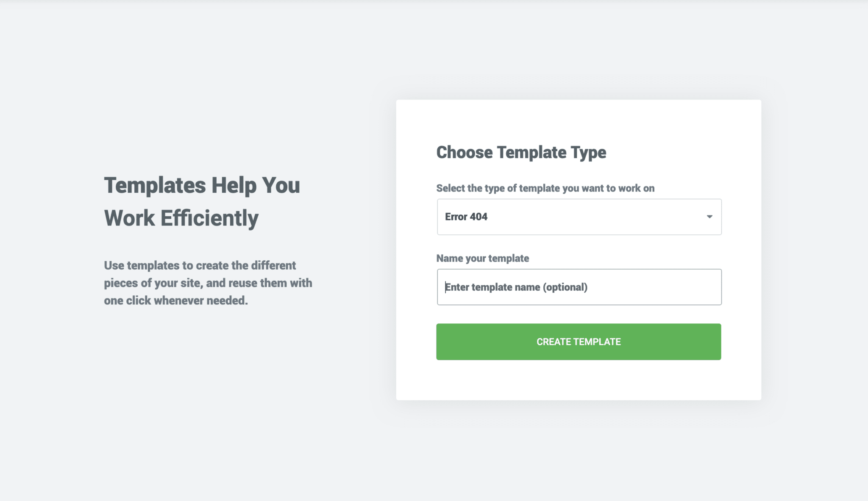The width and height of the screenshot is (868, 501).
Task: Click the word "Efficiently" in the heading
Action: click(209, 218)
